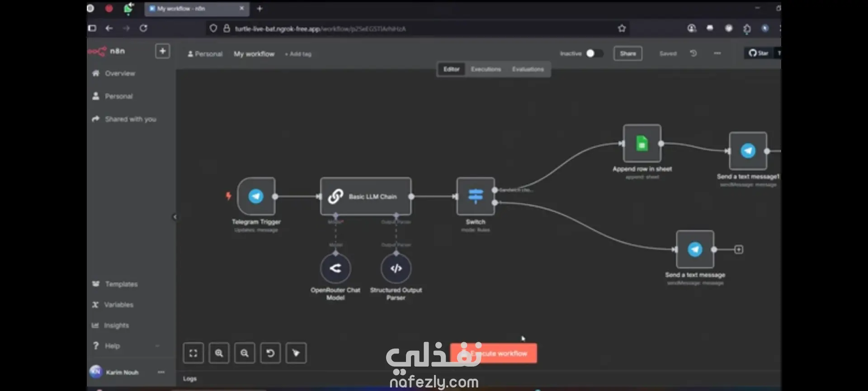This screenshot has width=868, height=391.
Task: Open the Logs panel
Action: [x=190, y=379]
